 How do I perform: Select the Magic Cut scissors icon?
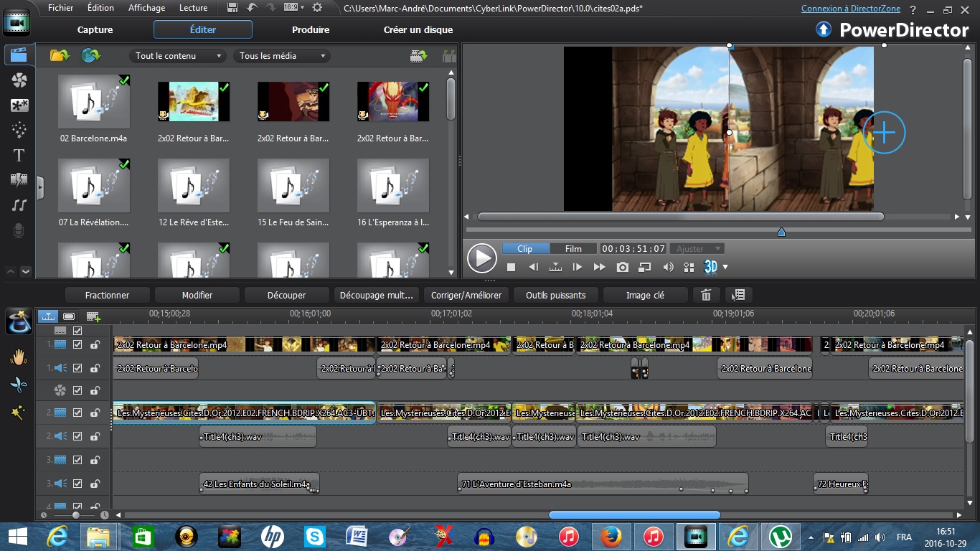coord(19,385)
